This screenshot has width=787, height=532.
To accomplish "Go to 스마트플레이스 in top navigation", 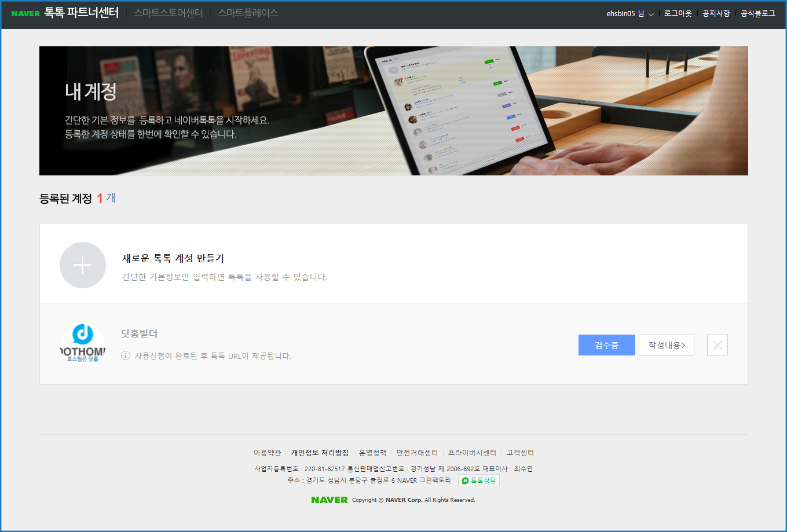I will click(x=248, y=13).
